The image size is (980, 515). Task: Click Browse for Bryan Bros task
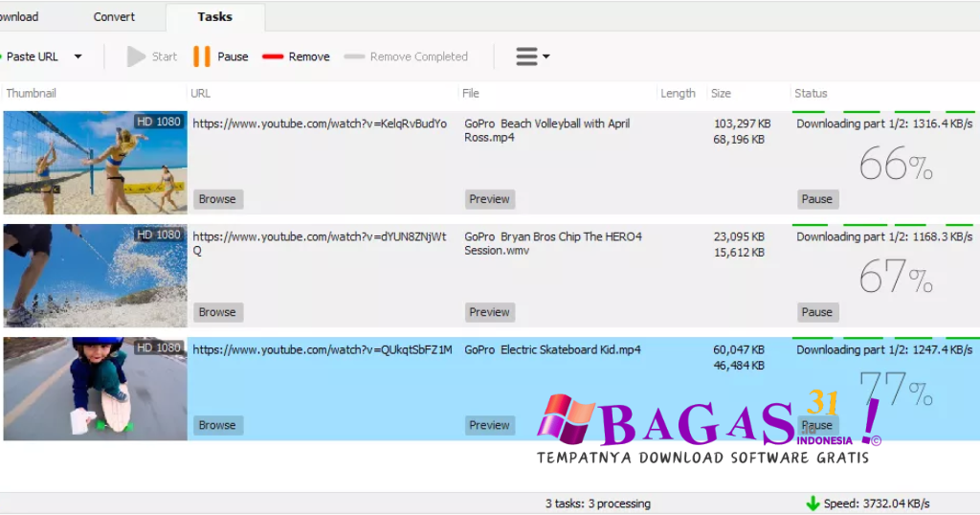tap(217, 312)
